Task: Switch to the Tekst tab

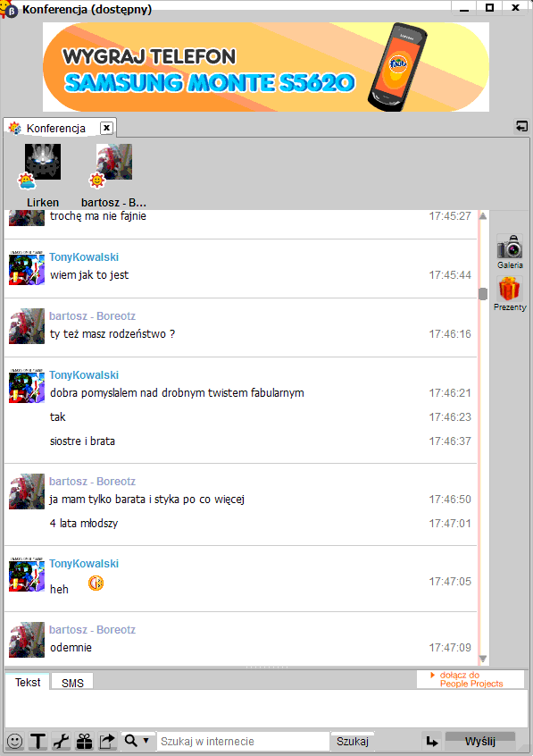Action: pyautogui.click(x=28, y=682)
